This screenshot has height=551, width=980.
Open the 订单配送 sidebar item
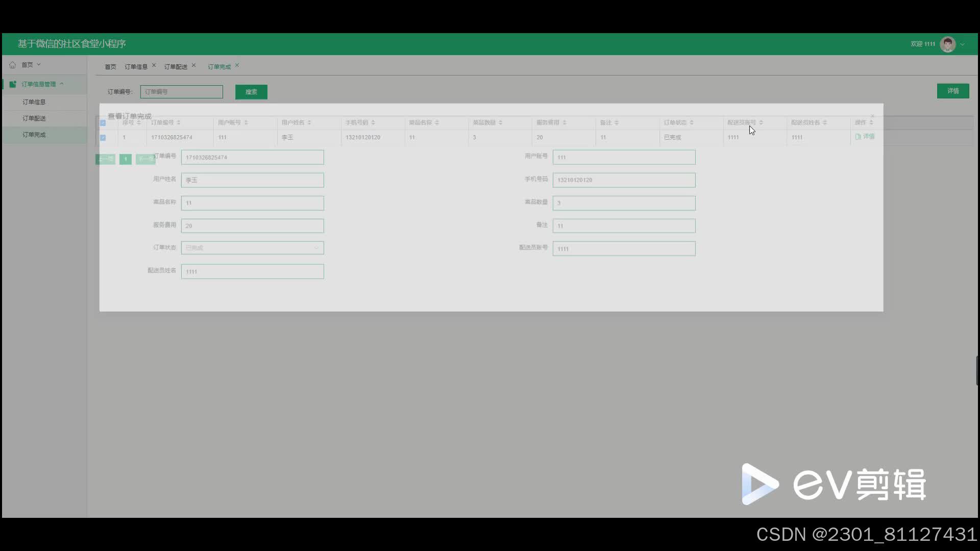click(x=34, y=118)
